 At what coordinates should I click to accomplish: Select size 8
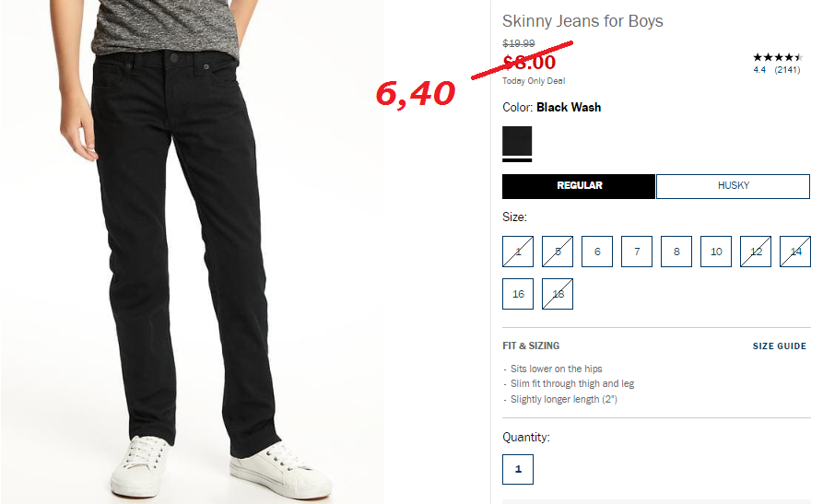(x=676, y=252)
